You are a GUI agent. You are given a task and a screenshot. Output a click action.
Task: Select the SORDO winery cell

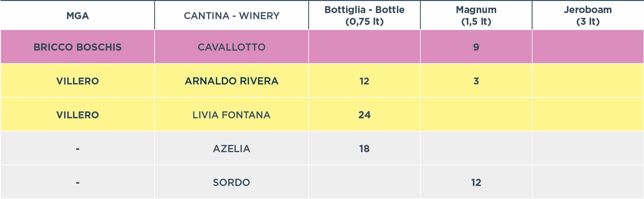click(231, 183)
